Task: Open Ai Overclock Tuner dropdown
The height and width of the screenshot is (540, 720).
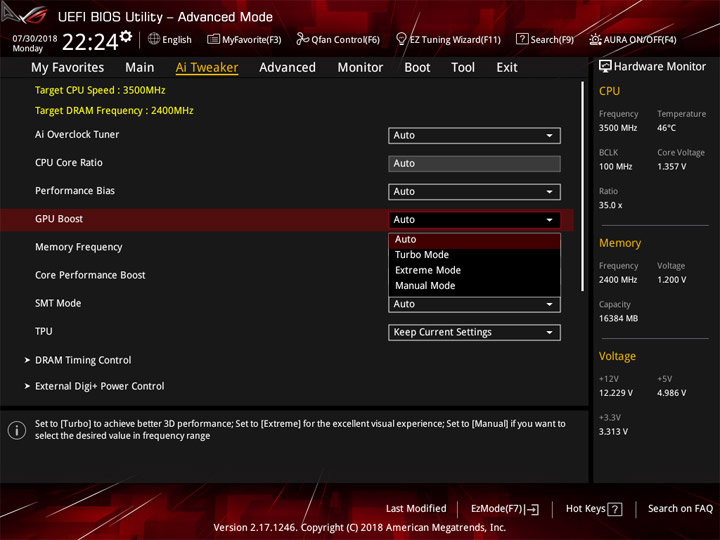Action: (x=474, y=135)
